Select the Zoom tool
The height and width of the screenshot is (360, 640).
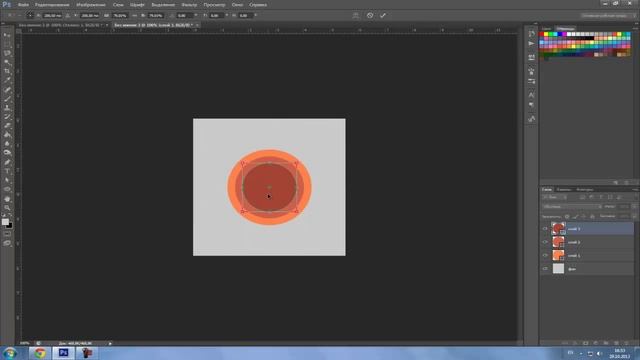pyautogui.click(x=7, y=208)
